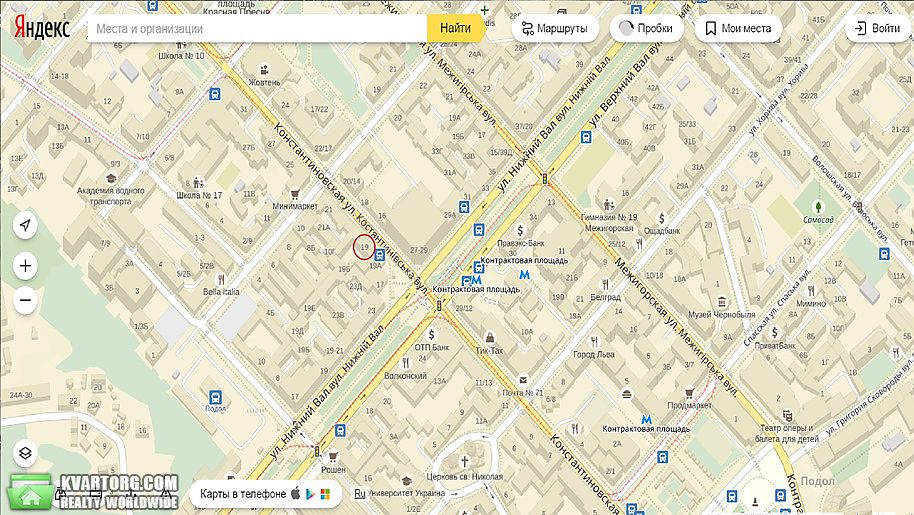Click the Яндекс logo

(x=42, y=28)
